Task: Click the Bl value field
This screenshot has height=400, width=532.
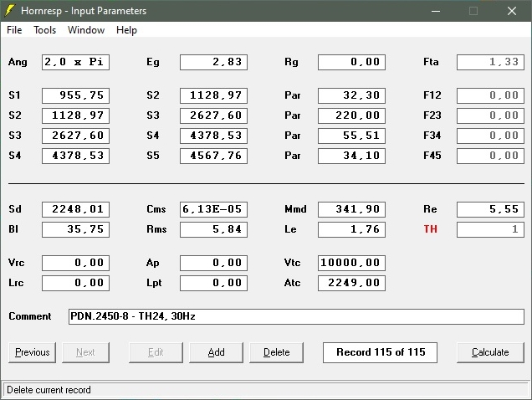Action: (x=75, y=229)
